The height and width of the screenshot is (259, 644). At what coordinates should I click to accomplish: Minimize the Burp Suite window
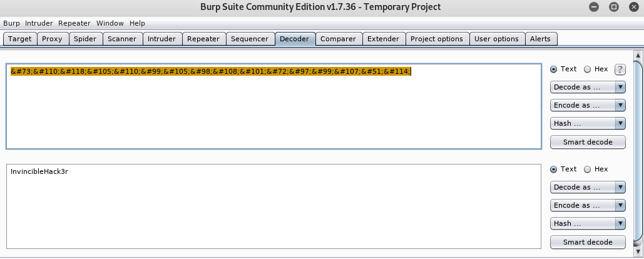(594, 7)
